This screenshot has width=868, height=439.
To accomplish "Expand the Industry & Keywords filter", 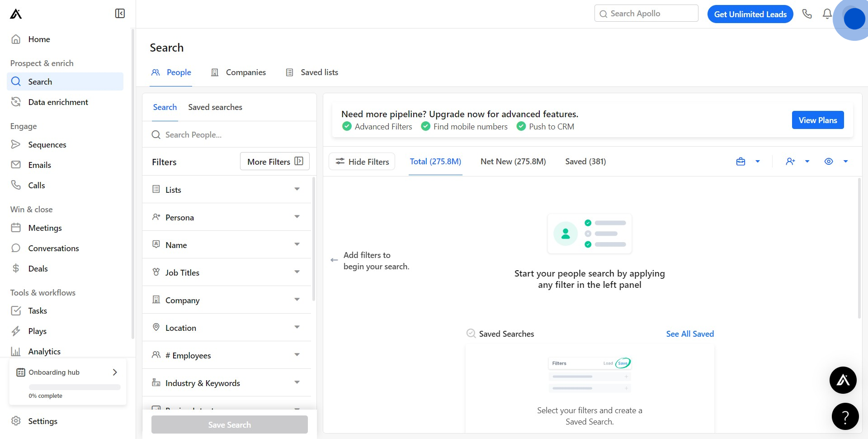I will click(227, 383).
